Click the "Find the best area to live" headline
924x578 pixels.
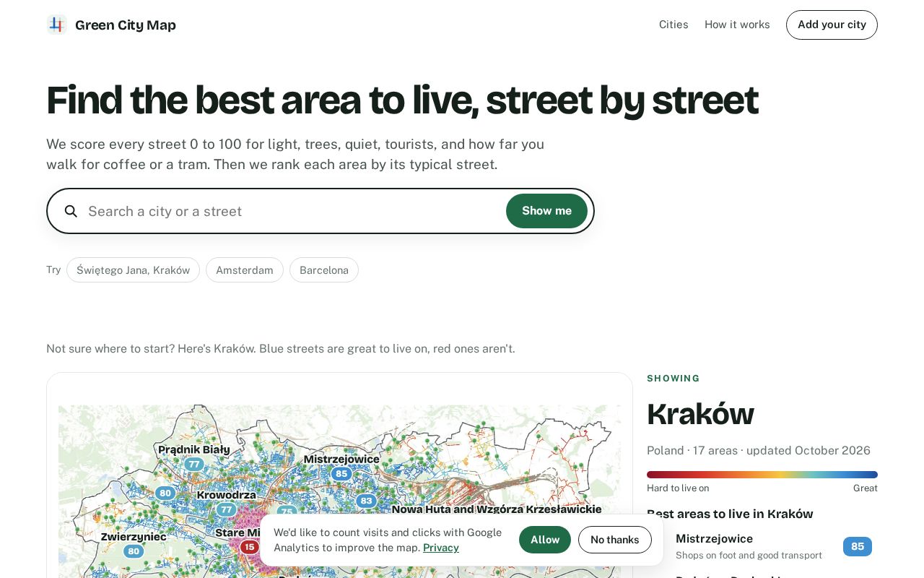click(x=402, y=100)
